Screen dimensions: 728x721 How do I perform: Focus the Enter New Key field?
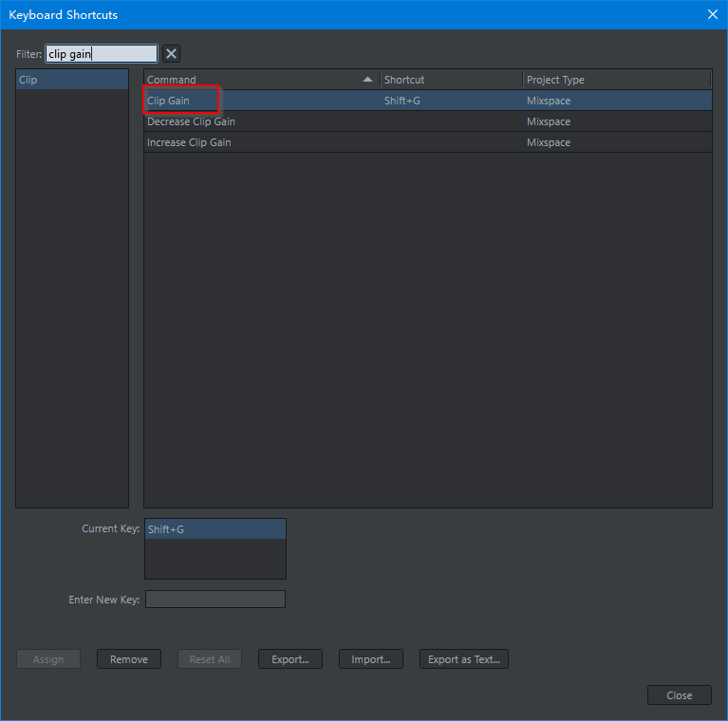[x=215, y=600]
